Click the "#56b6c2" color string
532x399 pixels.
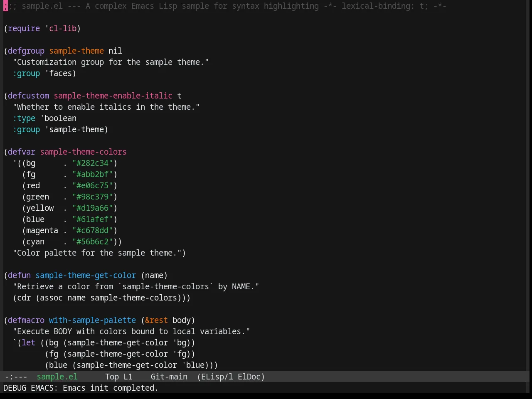(x=93, y=241)
